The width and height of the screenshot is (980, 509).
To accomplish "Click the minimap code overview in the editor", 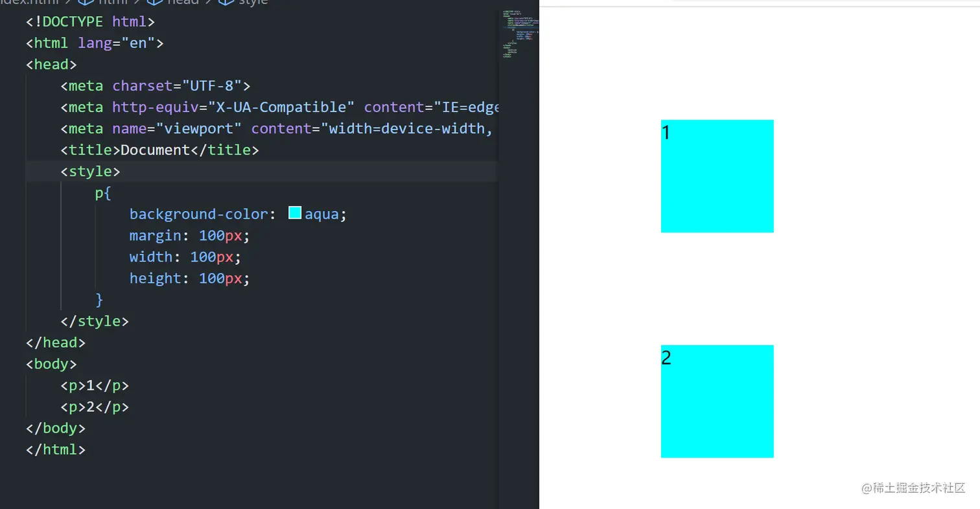I will [x=520, y=34].
